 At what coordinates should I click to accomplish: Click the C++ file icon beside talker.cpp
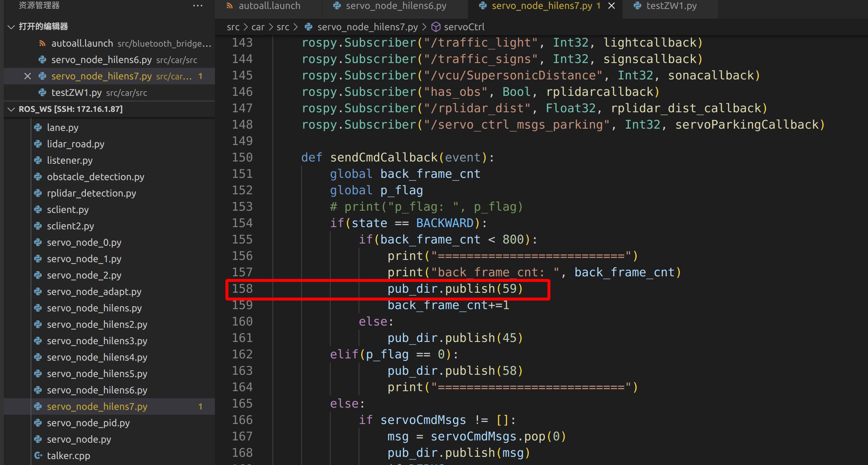coord(38,456)
